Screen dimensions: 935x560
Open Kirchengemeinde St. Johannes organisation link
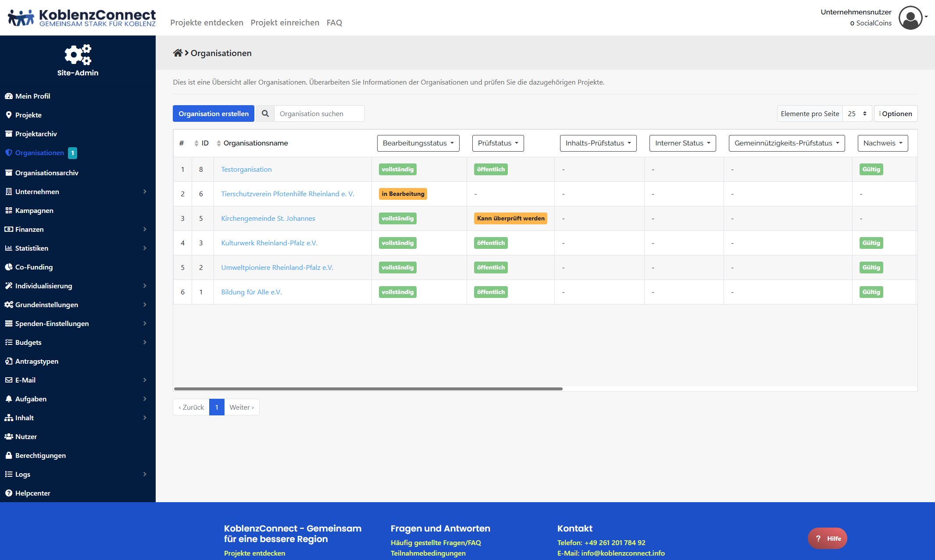tap(268, 218)
